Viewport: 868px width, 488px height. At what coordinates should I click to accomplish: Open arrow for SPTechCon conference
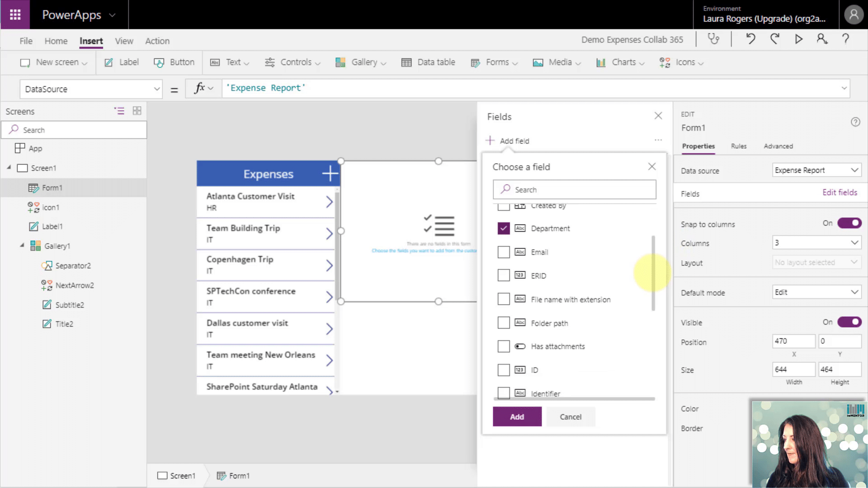(329, 297)
